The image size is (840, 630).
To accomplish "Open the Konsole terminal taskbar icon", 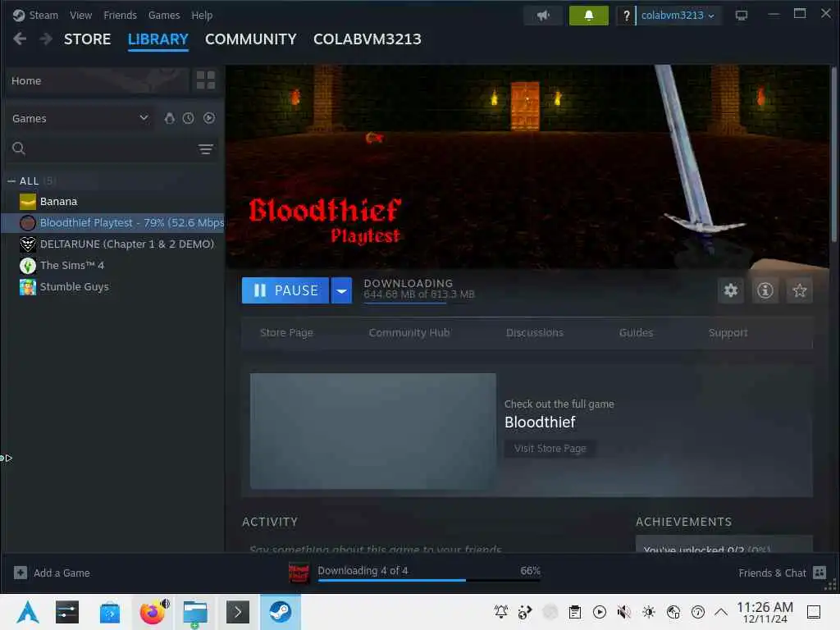I will tap(238, 612).
